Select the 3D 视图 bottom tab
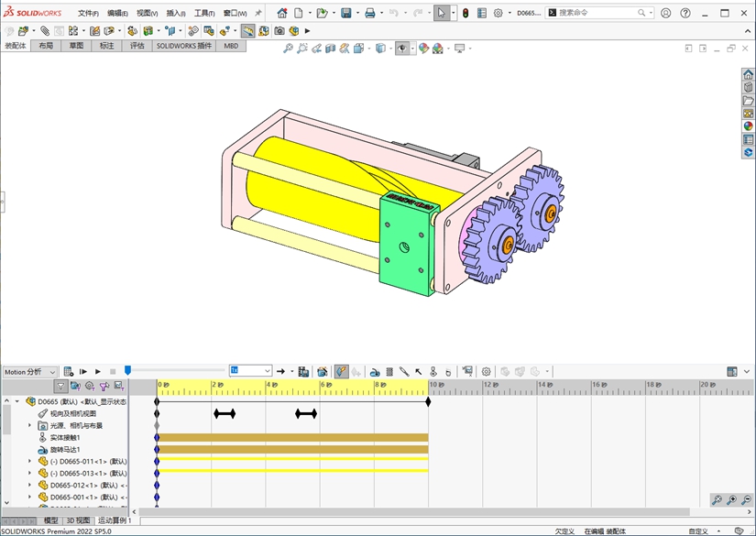756x536 pixels. point(78,520)
